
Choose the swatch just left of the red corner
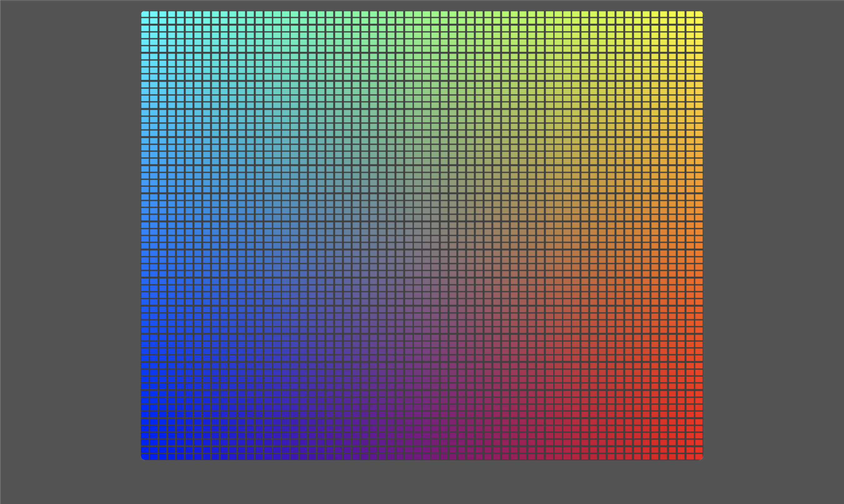pos(690,457)
